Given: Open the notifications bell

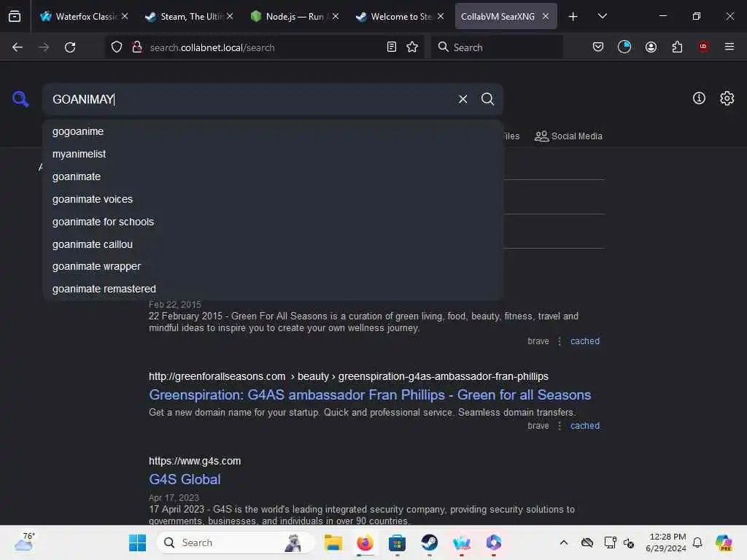Looking at the screenshot, I should tap(697, 542).
